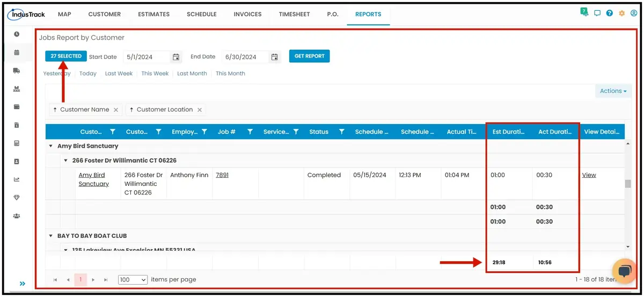Go to the P.O. tab
This screenshot has width=644, height=297.
click(x=333, y=14)
